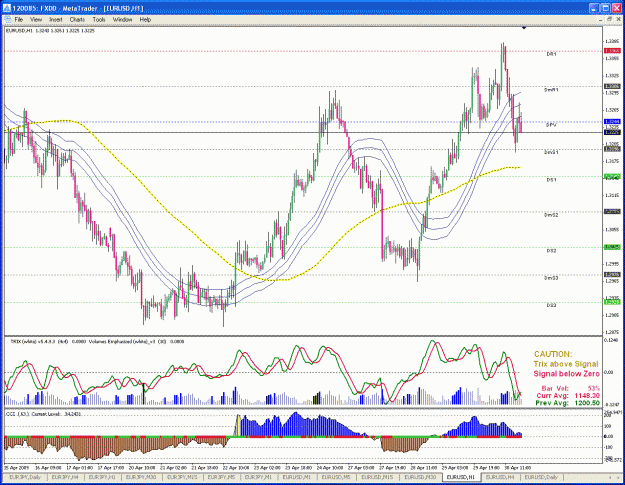Click the blue DPV price tag on scale
The image size is (625, 485).
click(612, 122)
